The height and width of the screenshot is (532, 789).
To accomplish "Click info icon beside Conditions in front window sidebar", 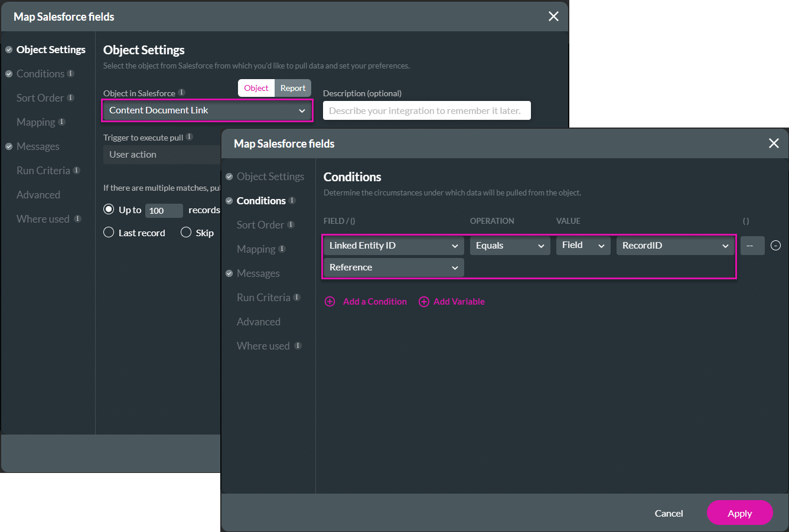I will point(292,201).
